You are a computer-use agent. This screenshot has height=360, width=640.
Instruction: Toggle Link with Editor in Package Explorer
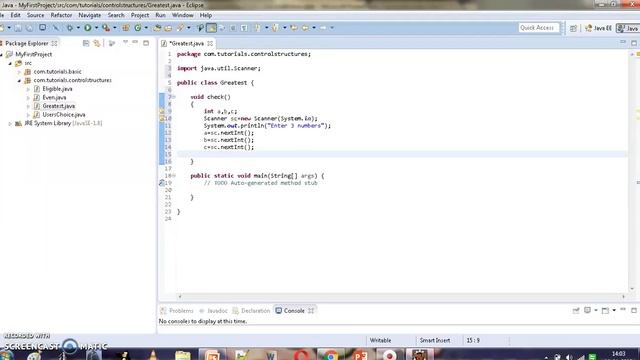[97, 43]
